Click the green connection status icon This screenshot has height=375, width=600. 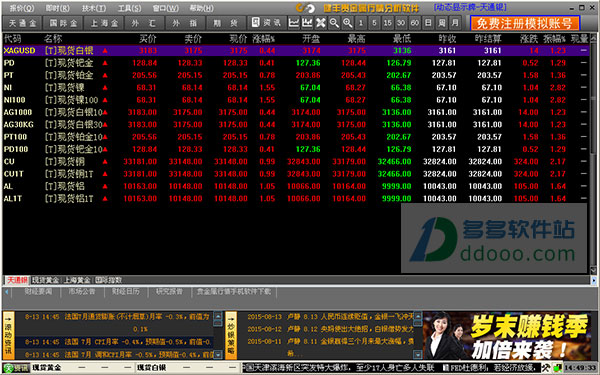[x=558, y=368]
